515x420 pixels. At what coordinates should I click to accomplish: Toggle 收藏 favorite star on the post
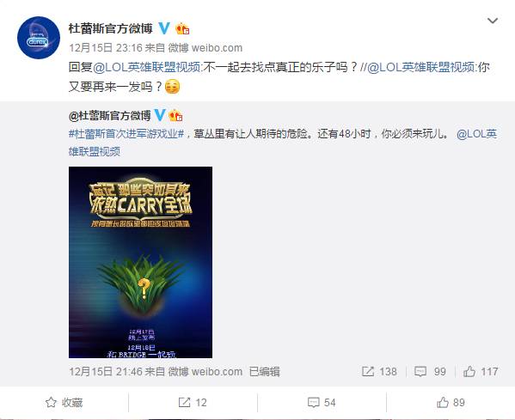(x=64, y=403)
